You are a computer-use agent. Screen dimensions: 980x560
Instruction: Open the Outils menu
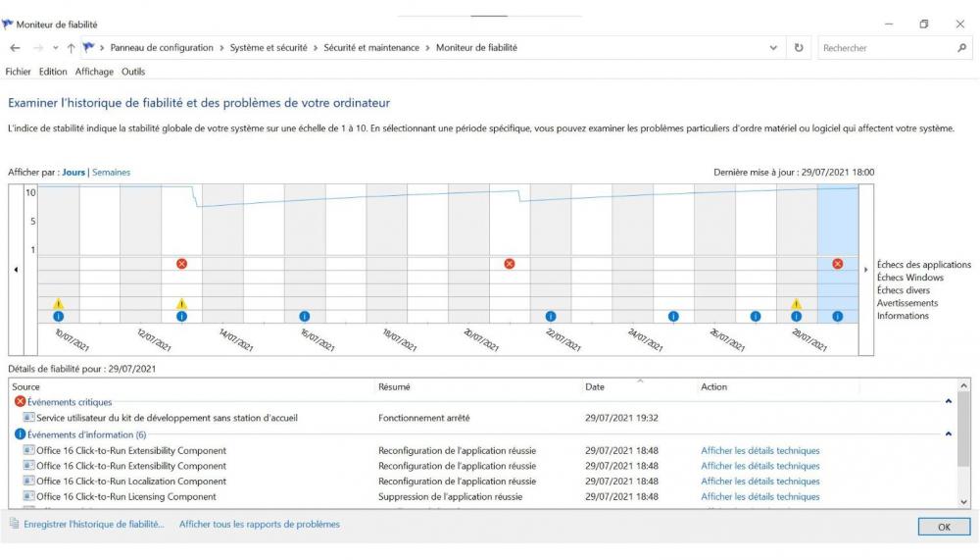tap(133, 72)
